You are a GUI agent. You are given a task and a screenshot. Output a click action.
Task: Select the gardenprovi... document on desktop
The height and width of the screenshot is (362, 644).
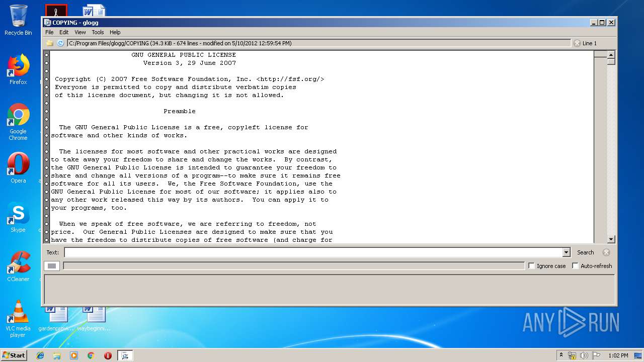tap(56, 319)
